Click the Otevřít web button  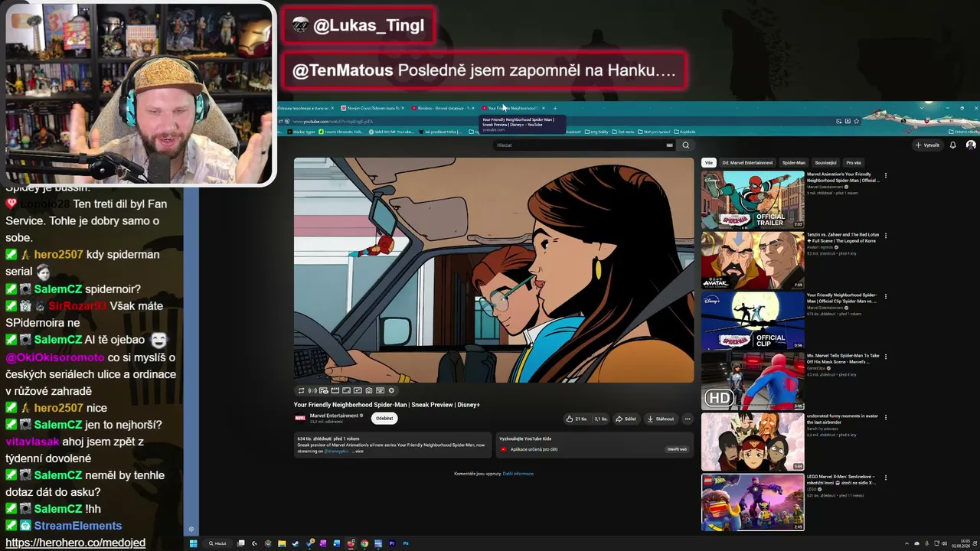[677, 449]
